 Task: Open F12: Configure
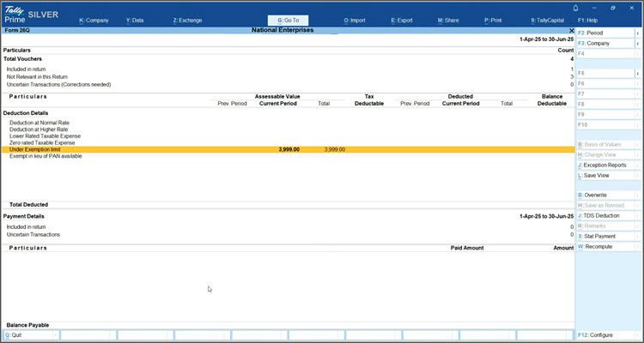[605, 335]
